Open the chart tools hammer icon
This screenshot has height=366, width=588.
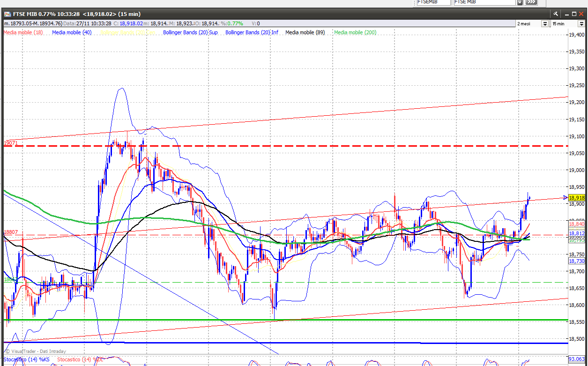click(x=556, y=14)
